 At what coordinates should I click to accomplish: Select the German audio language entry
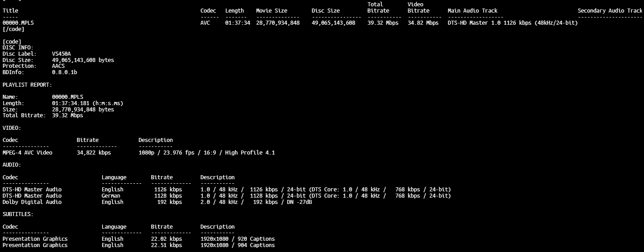click(111, 196)
